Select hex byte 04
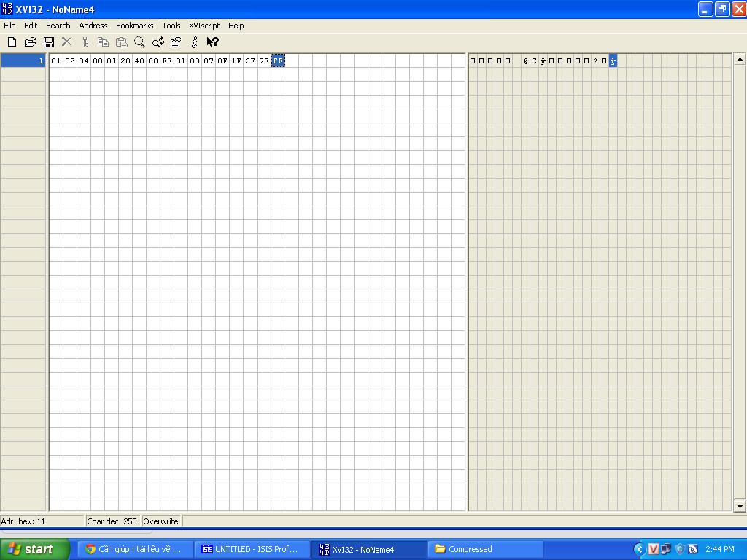 click(x=84, y=61)
